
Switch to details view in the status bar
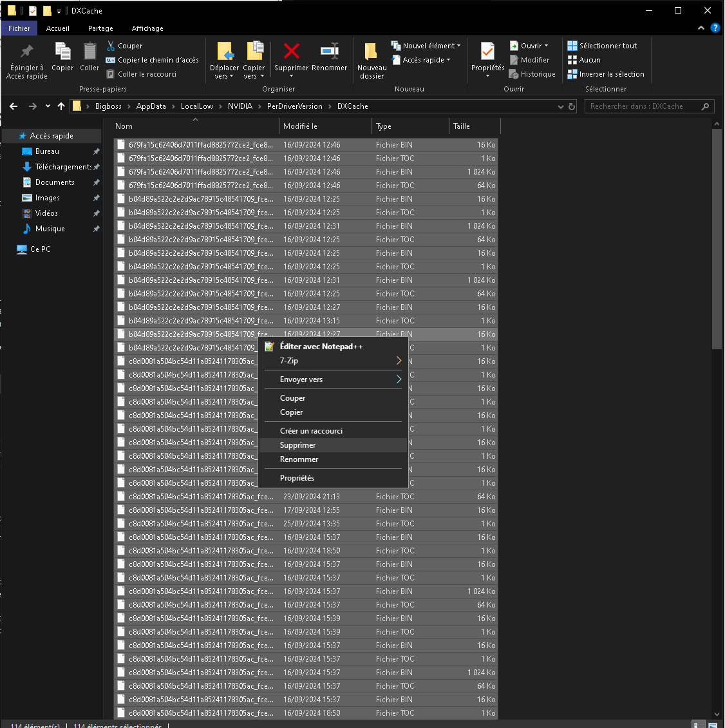pyautogui.click(x=697, y=724)
